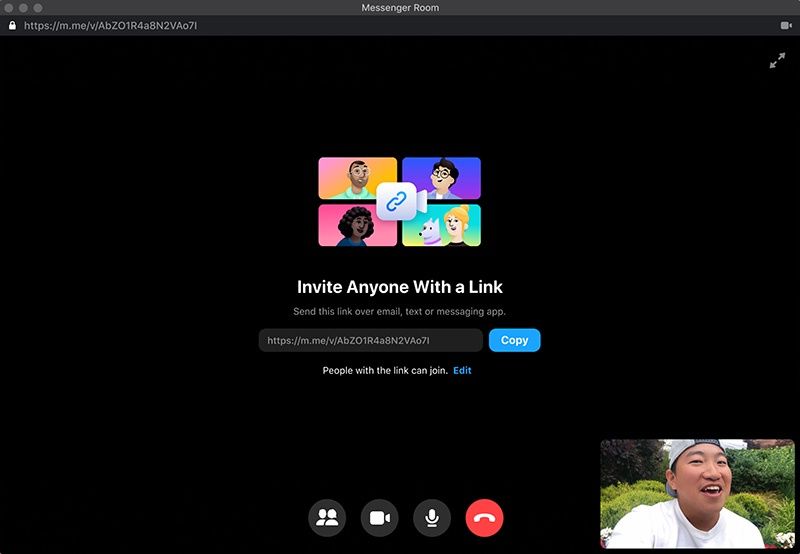End the call with the red phone button

[x=484, y=518]
